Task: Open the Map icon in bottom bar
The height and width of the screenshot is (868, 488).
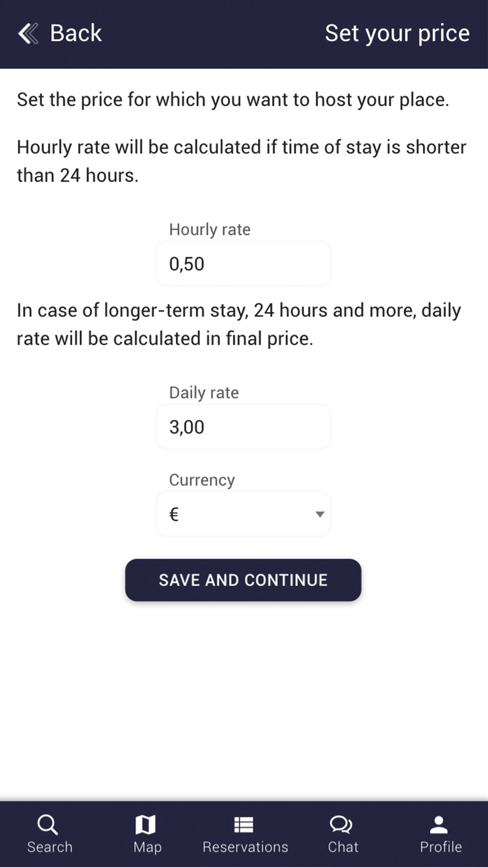Action: [145, 825]
